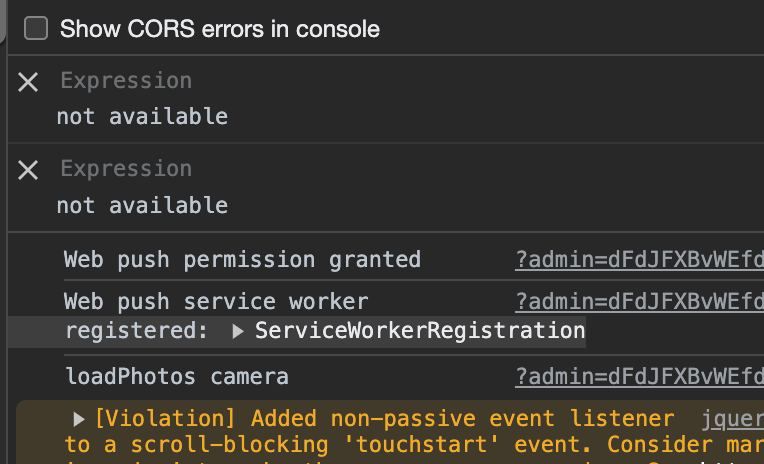Click the second 'not available' result
This screenshot has width=764, height=464.
[142, 205]
